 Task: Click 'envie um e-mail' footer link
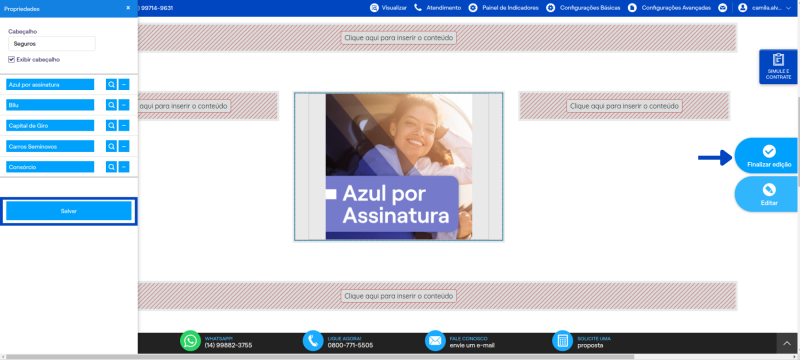(472, 345)
